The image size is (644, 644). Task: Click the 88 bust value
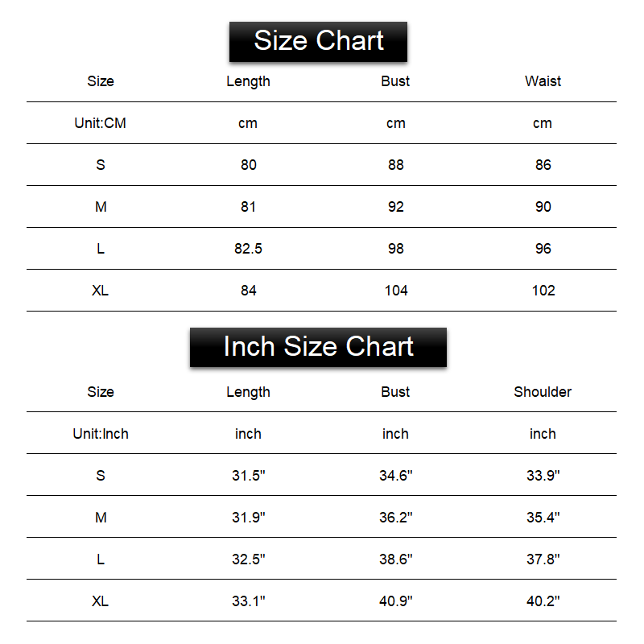point(396,165)
